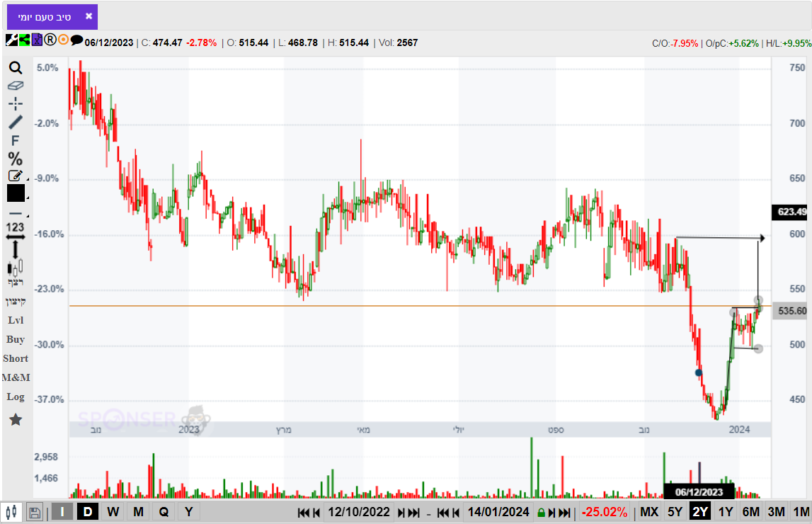The width and height of the screenshot is (812, 524).
Task: Switch to the M monthly interval
Action: click(x=138, y=512)
